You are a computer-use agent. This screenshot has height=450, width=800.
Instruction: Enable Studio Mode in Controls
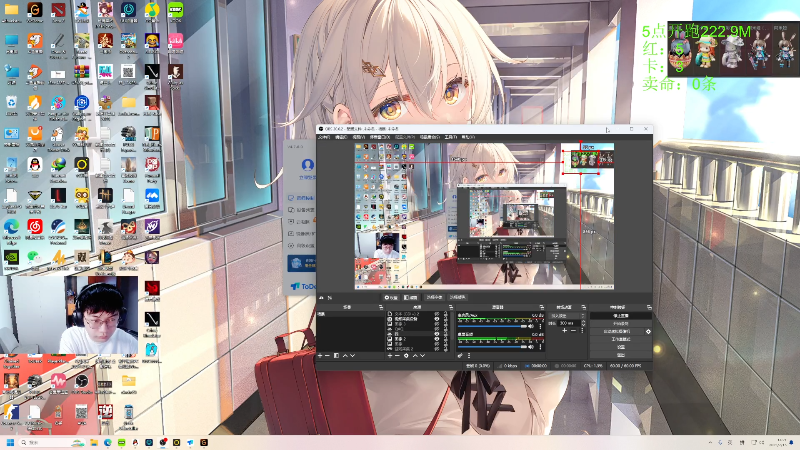(x=621, y=339)
